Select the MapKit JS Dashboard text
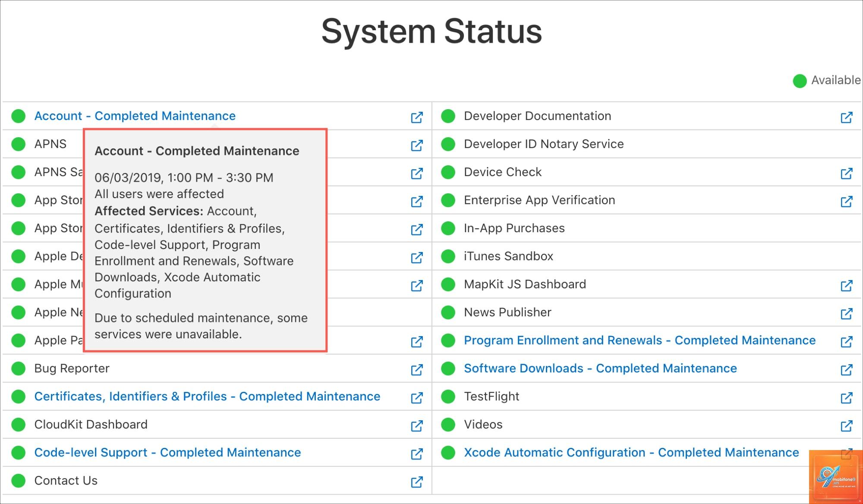This screenshot has height=504, width=863. pyautogui.click(x=525, y=284)
